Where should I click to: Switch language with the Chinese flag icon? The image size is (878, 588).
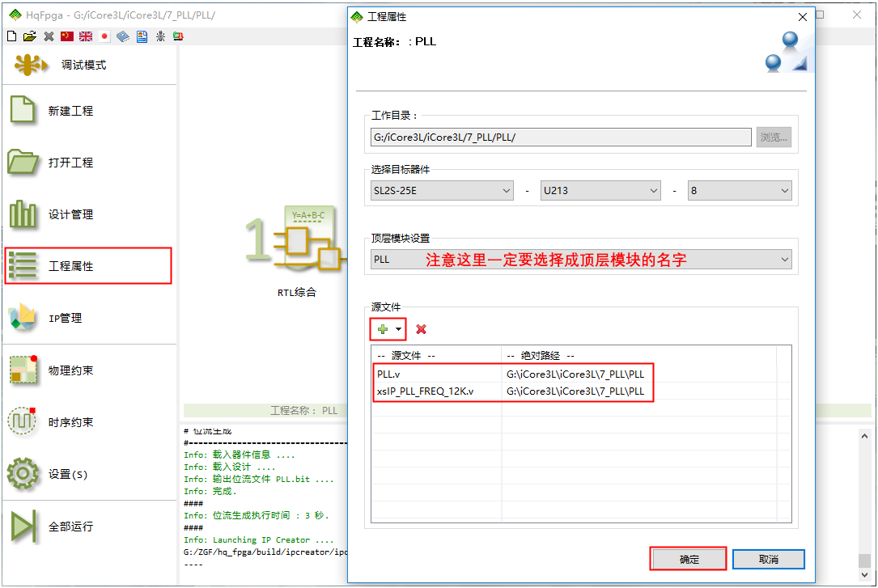tap(67, 36)
